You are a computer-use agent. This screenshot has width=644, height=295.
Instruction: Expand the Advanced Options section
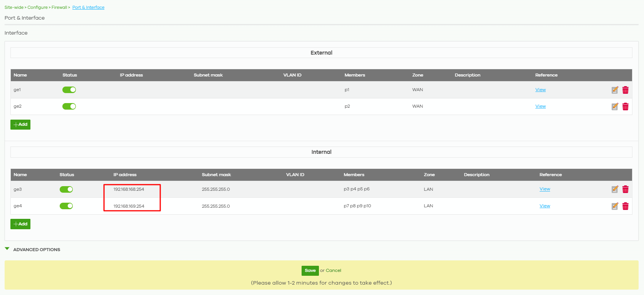[33, 250]
